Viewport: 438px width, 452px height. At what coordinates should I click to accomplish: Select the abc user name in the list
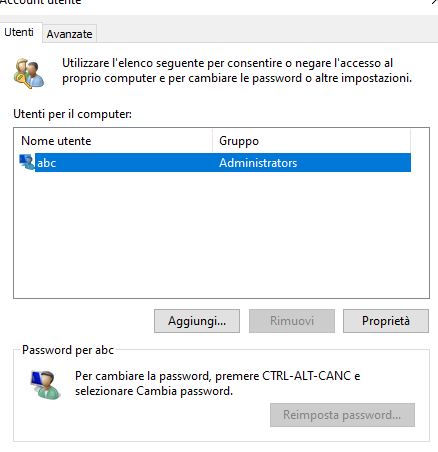click(x=47, y=163)
